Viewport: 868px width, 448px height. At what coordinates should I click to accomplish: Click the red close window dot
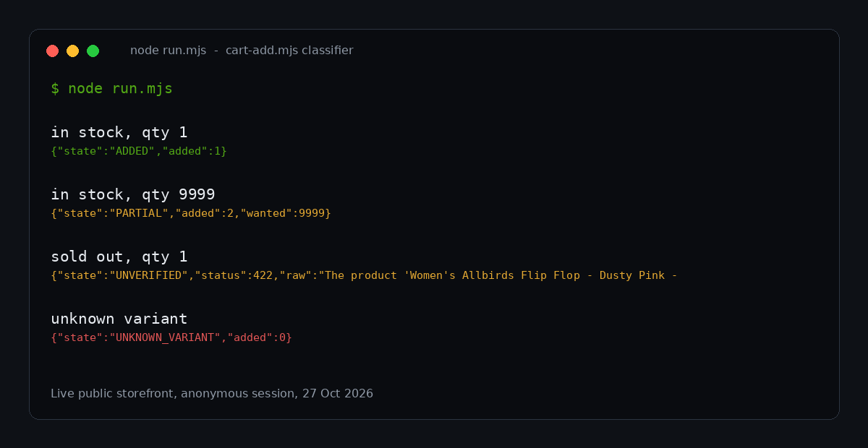(52, 51)
